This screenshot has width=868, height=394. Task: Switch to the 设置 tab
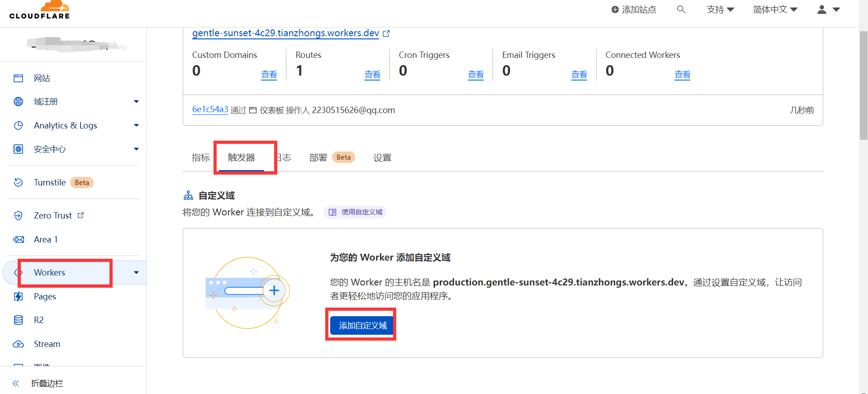pyautogui.click(x=382, y=157)
